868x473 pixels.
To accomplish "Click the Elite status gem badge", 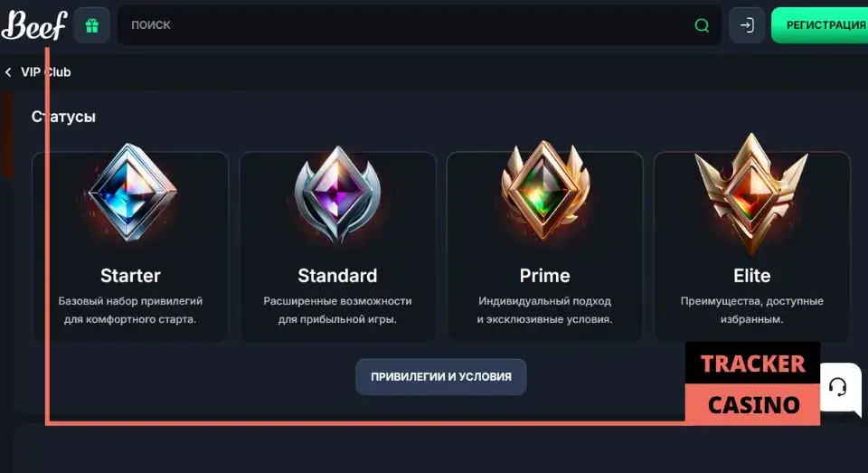I will click(x=751, y=192).
